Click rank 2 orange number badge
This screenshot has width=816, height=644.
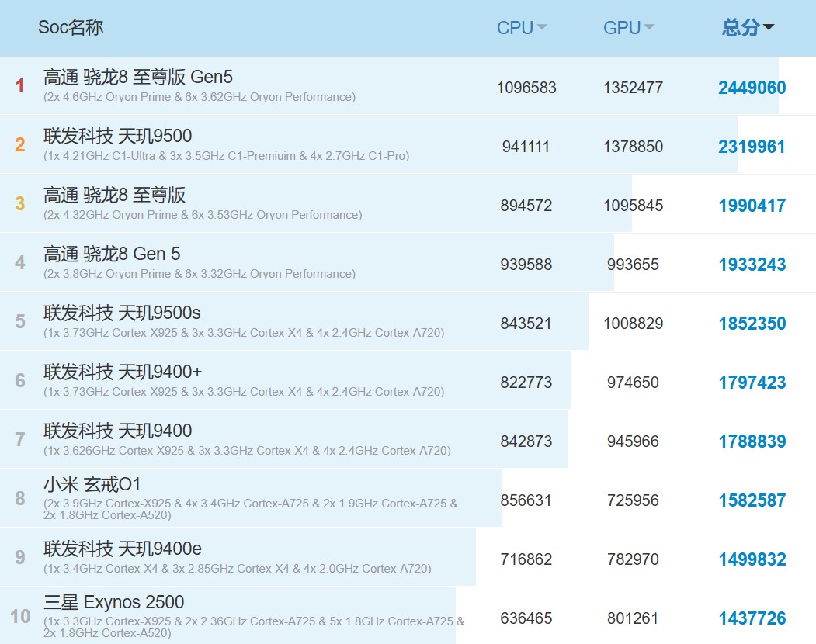click(x=20, y=145)
